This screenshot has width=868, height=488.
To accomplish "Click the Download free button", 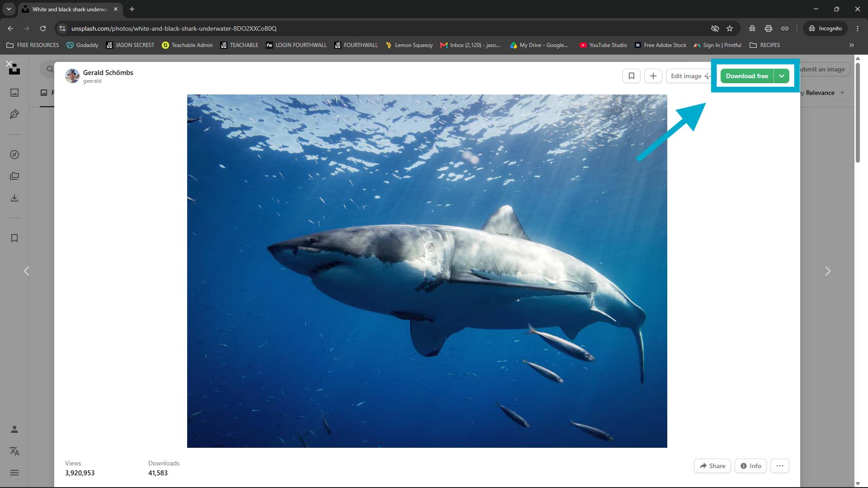I will click(747, 76).
